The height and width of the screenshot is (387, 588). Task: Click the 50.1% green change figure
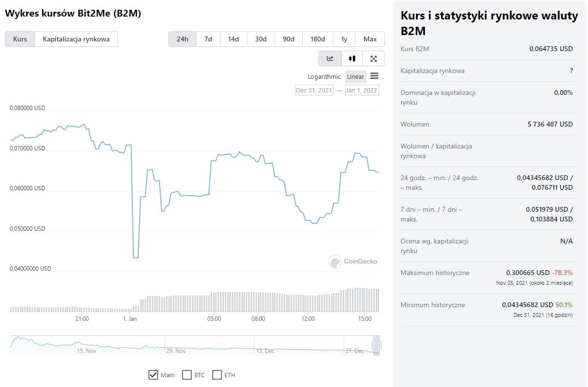(564, 305)
